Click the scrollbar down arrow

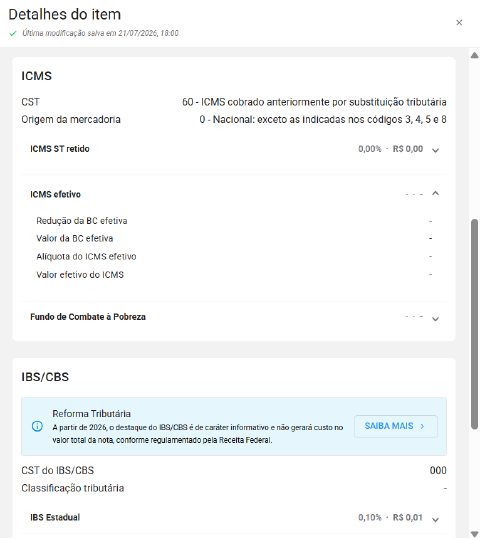click(475, 533)
